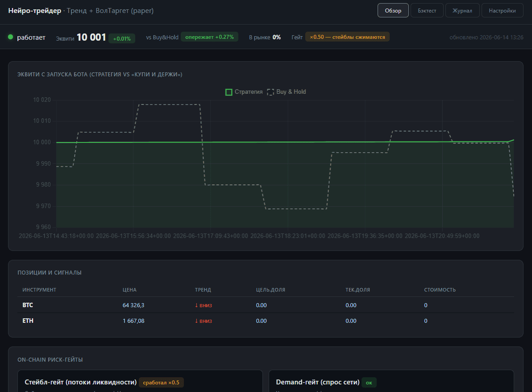Click the green running status dot
This screenshot has width=532, height=392.
coord(11,37)
